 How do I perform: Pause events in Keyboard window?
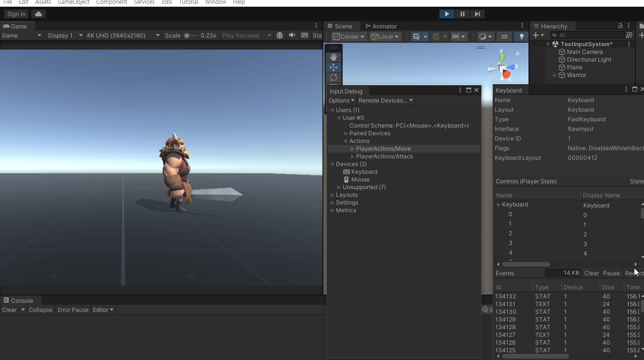tap(611, 273)
